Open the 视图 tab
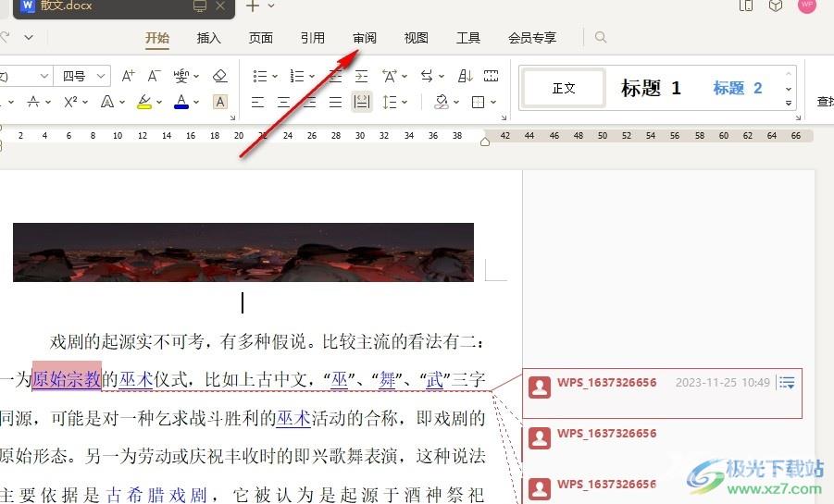Viewport: 834px width, 504px height. click(x=416, y=38)
